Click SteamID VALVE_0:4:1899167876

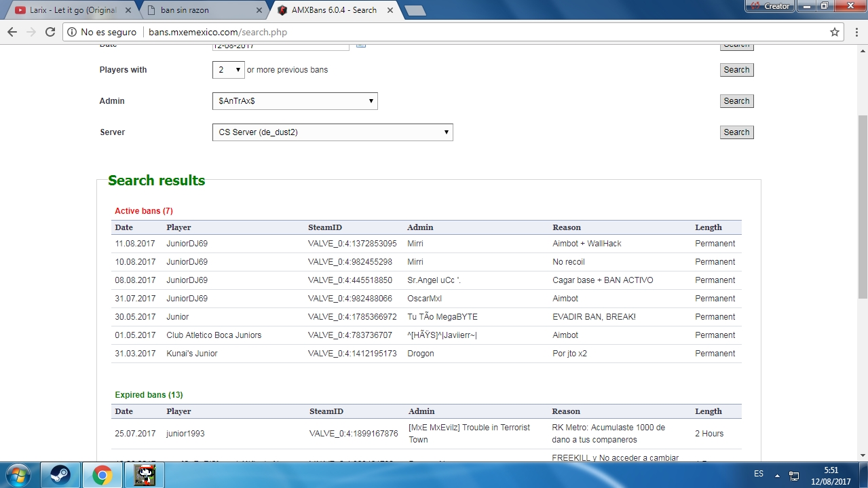pos(354,434)
